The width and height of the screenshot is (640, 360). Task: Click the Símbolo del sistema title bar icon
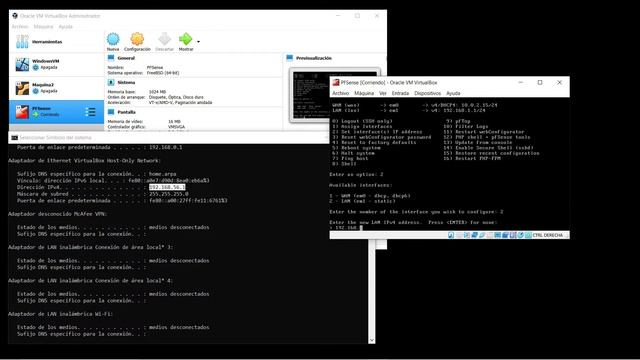pyautogui.click(x=15, y=138)
